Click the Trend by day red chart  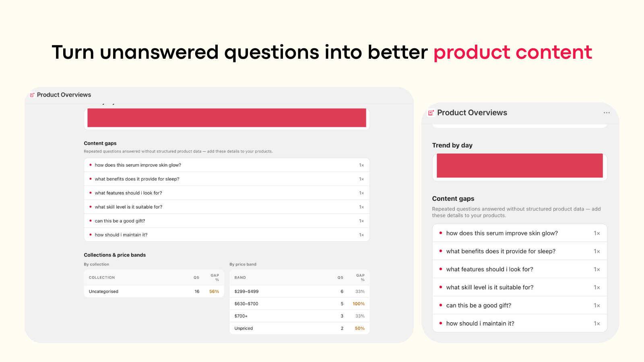coord(520,165)
